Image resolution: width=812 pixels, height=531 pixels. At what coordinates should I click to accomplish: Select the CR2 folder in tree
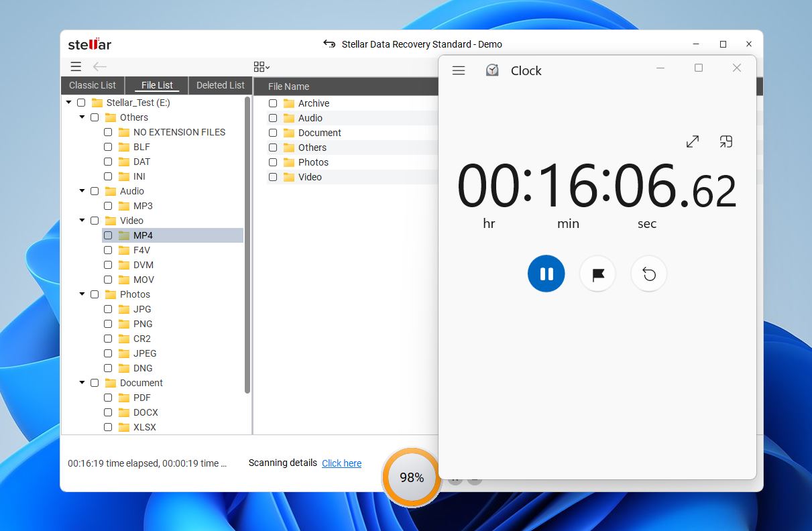pos(142,339)
